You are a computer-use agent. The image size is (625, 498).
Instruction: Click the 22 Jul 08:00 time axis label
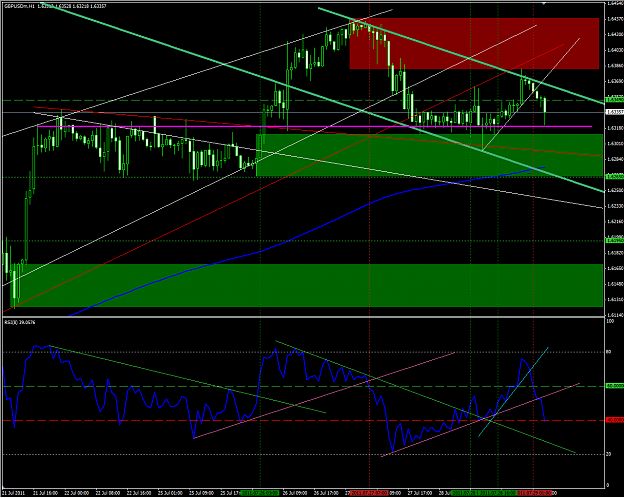point(107,493)
